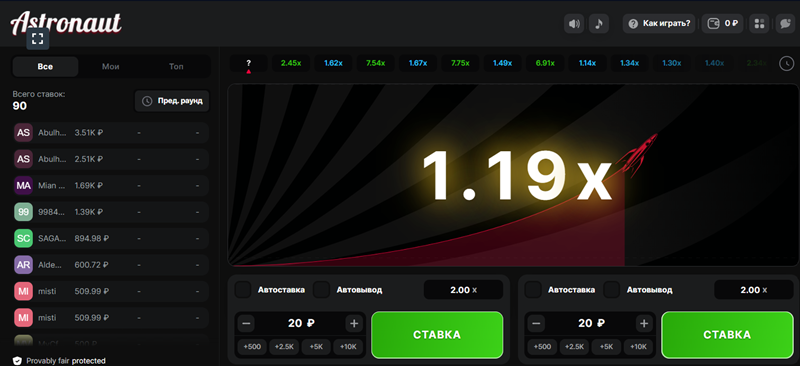Decrease right bet amount with minus
The height and width of the screenshot is (366, 800).
tap(536, 323)
